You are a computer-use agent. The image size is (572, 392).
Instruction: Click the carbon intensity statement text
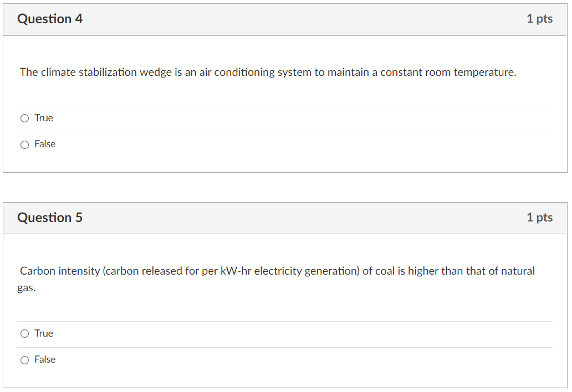pyautogui.click(x=277, y=271)
